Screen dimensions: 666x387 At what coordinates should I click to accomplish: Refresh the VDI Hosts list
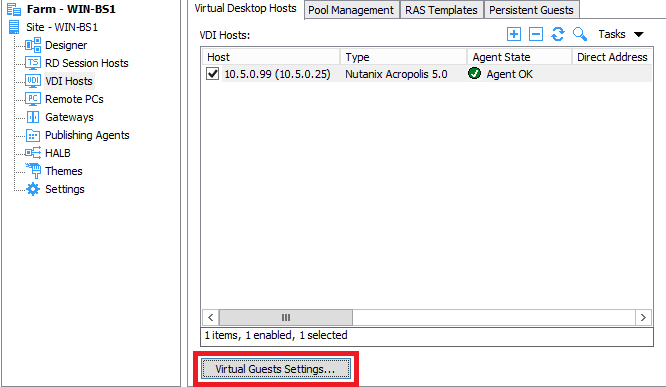[558, 34]
